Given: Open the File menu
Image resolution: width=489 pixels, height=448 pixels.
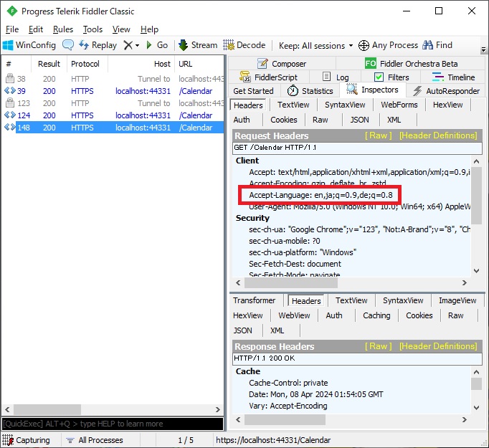Looking at the screenshot, I should pyautogui.click(x=12, y=29).
